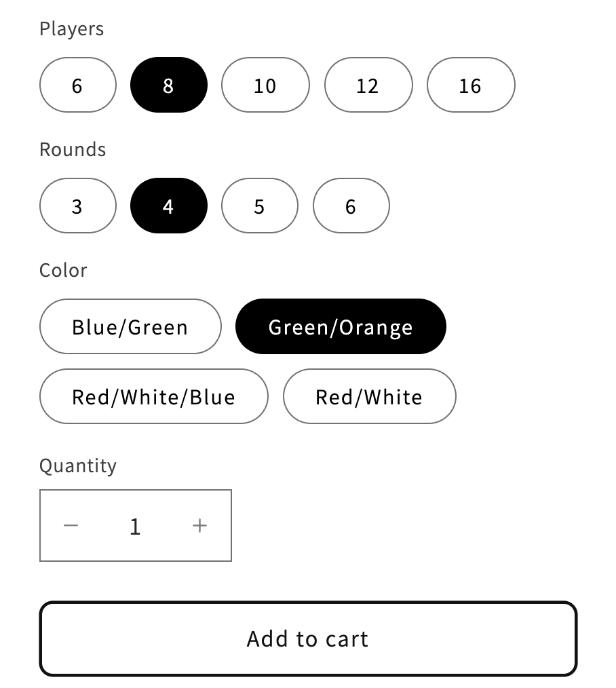The width and height of the screenshot is (616, 688).
Task: Pick the 16 players option
Action: (471, 85)
